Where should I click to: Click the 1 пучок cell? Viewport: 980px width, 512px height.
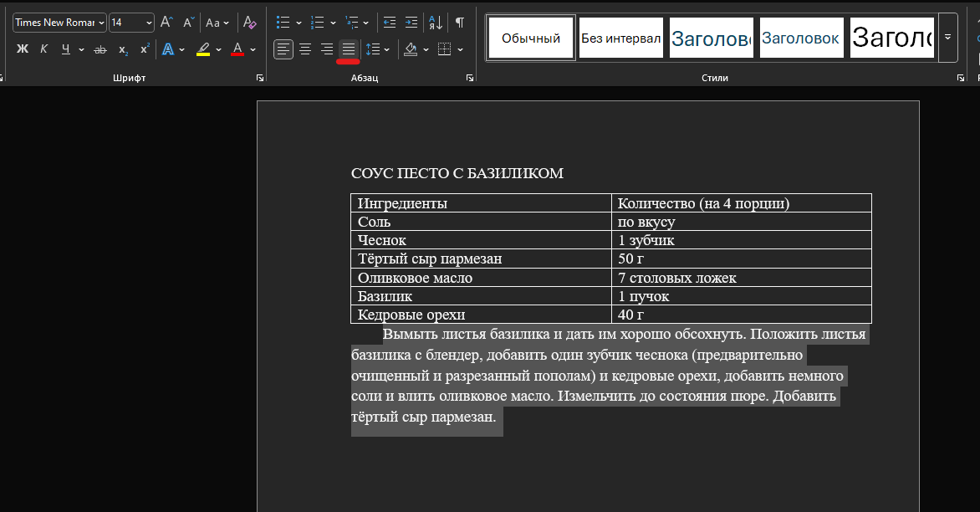741,296
